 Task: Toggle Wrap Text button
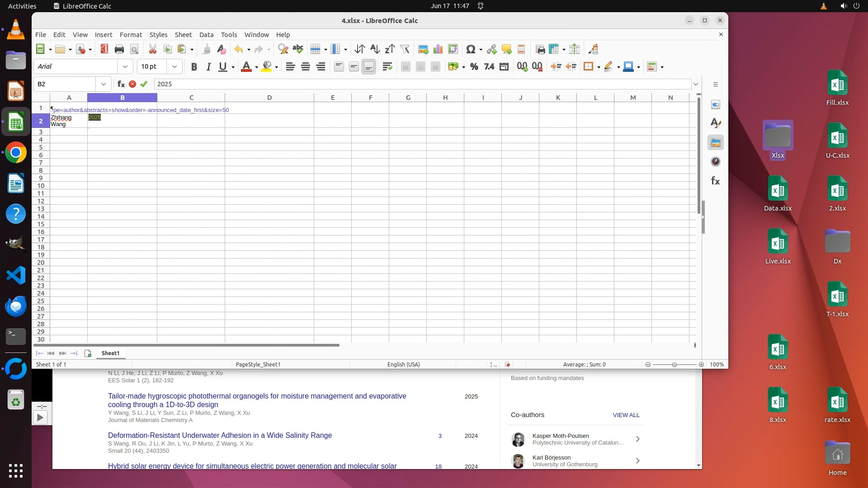point(387,67)
